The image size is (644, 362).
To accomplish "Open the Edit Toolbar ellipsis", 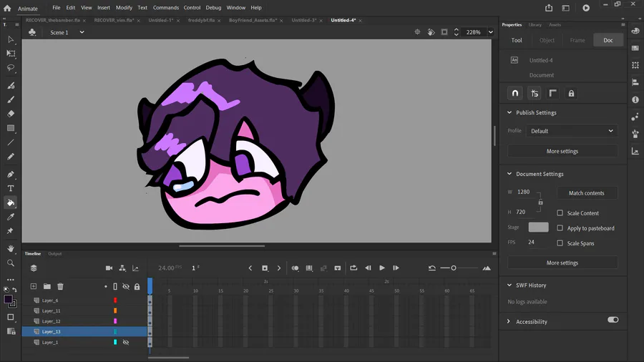I will coord(11,280).
